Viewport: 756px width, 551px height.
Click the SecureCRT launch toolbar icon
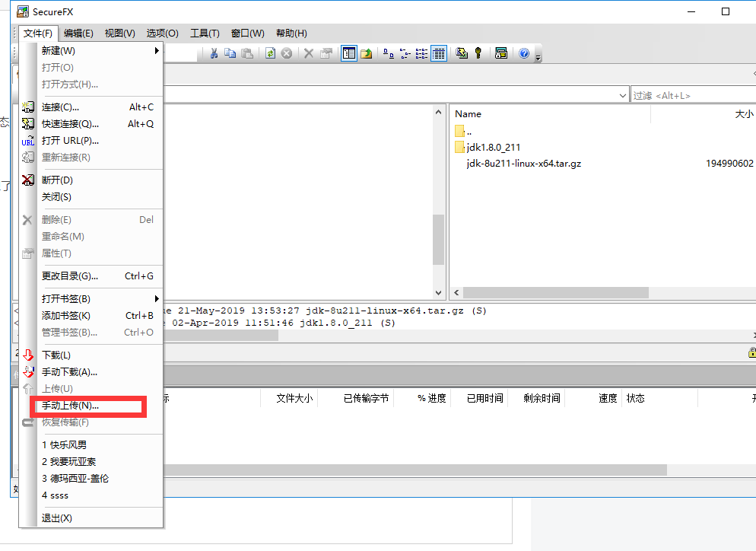pos(501,53)
